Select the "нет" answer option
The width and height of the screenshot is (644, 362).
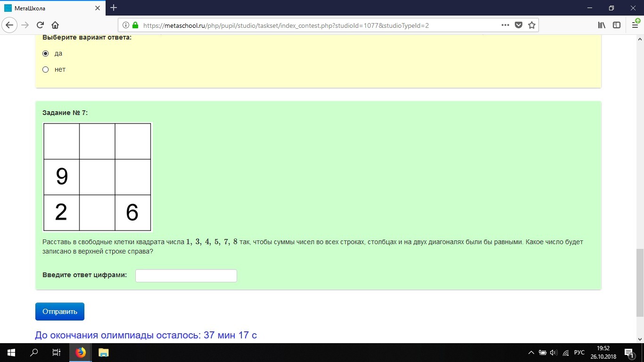pyautogui.click(x=46, y=70)
